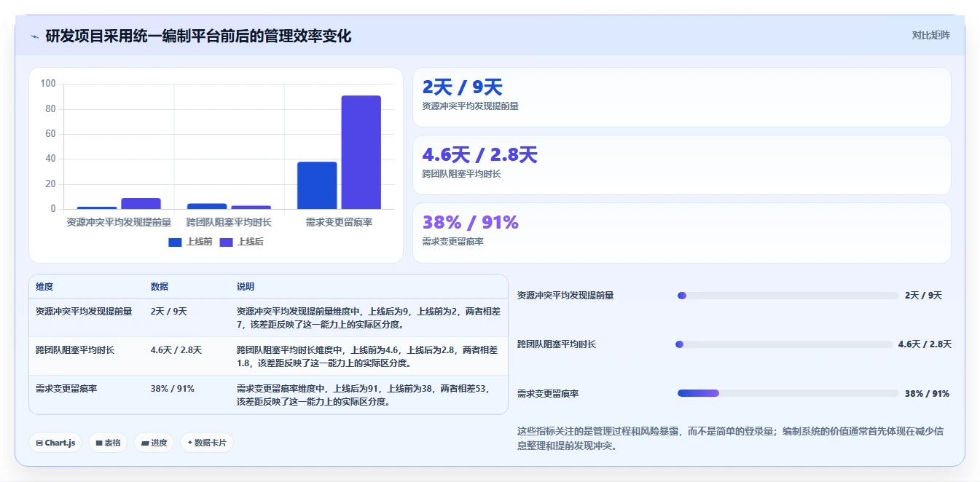Click the 2天 / 9天 data card value
Viewport: 980px width, 482px height.
(x=463, y=87)
